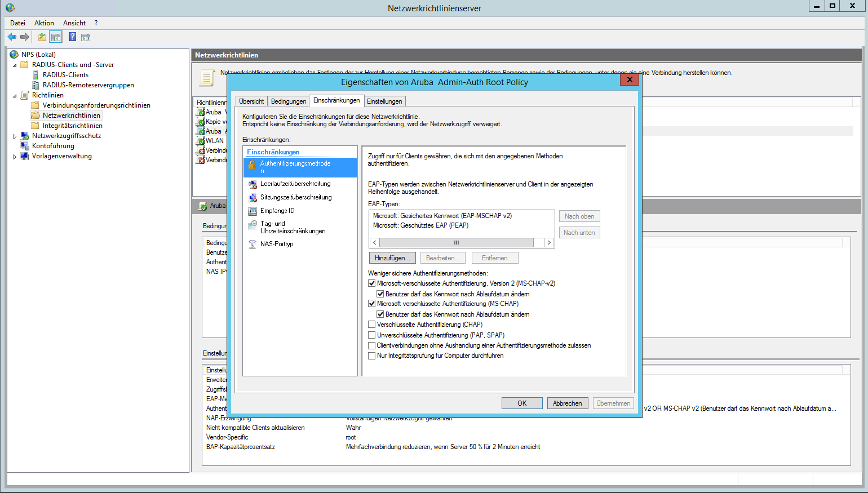The width and height of the screenshot is (868, 493).
Task: Click the forward arrow toolbar icon
Action: (25, 37)
